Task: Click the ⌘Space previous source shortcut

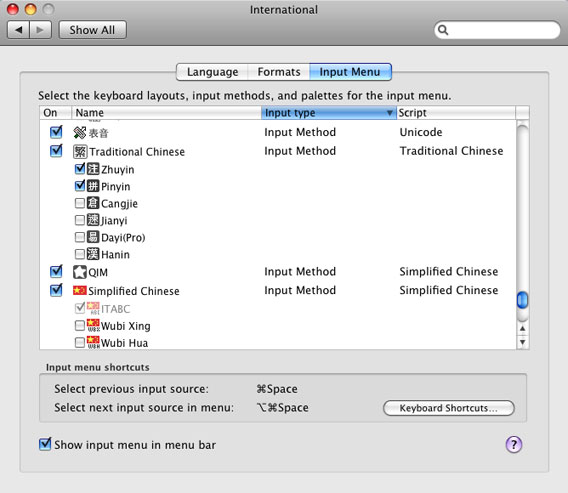Action: click(x=277, y=389)
